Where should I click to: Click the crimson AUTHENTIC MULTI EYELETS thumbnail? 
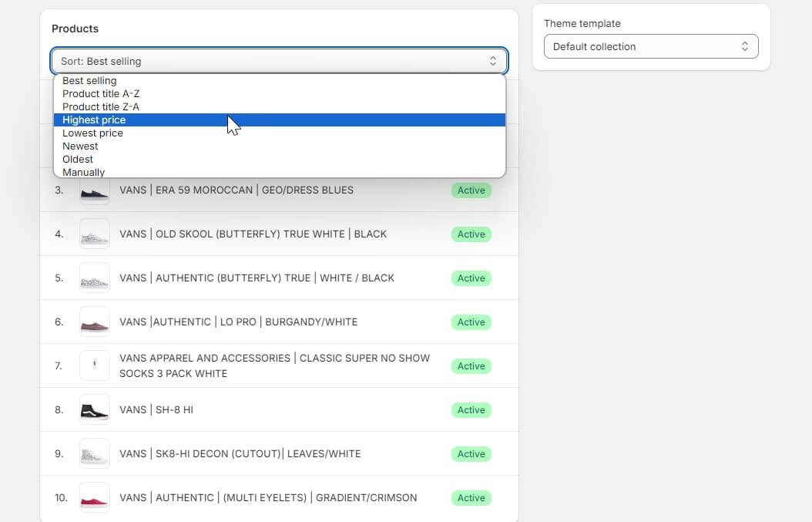[x=94, y=497]
